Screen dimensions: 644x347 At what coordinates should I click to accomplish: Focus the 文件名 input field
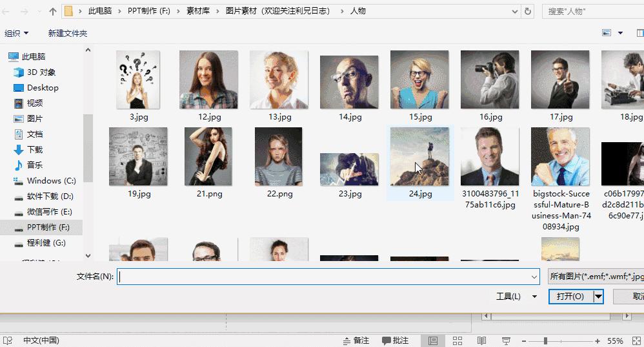328,277
